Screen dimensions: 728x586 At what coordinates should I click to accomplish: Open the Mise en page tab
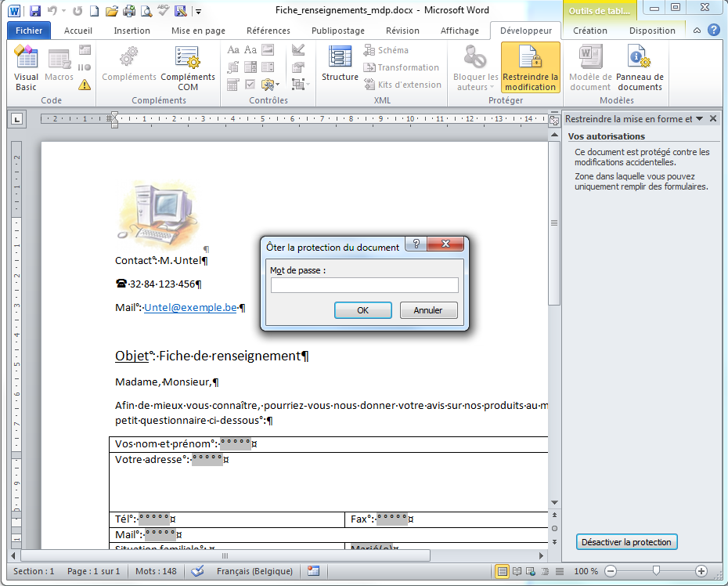click(198, 31)
